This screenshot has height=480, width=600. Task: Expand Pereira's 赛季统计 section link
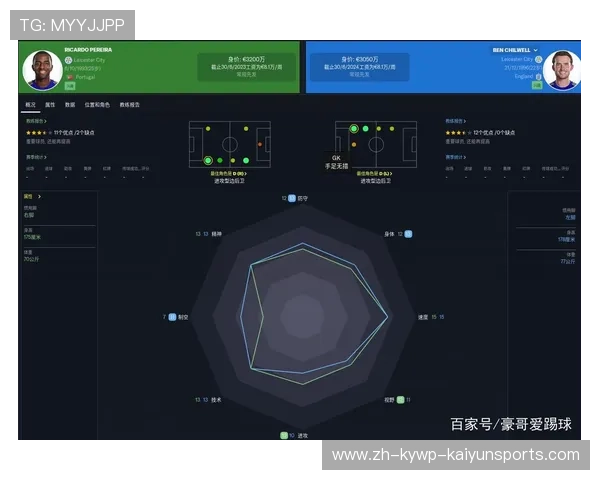[x=36, y=157]
